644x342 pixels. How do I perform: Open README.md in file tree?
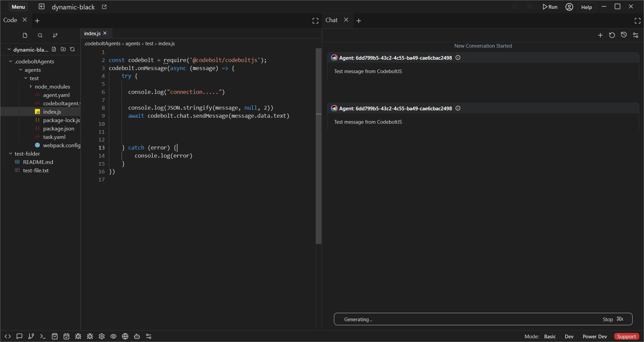coord(38,162)
